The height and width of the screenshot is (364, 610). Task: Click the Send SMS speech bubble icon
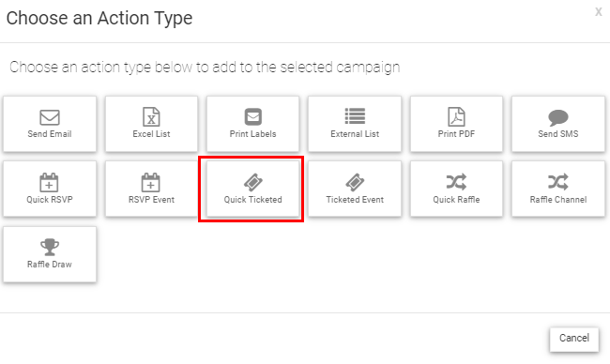[558, 117]
